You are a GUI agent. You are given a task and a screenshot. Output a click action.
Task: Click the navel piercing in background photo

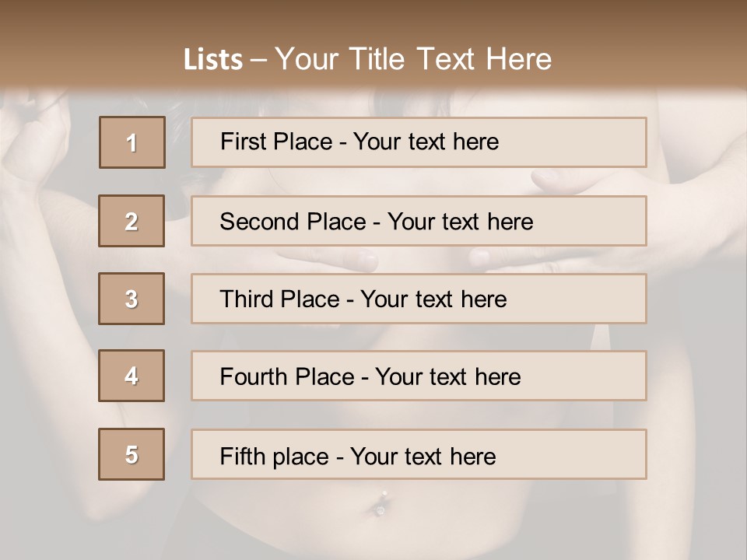381,505
